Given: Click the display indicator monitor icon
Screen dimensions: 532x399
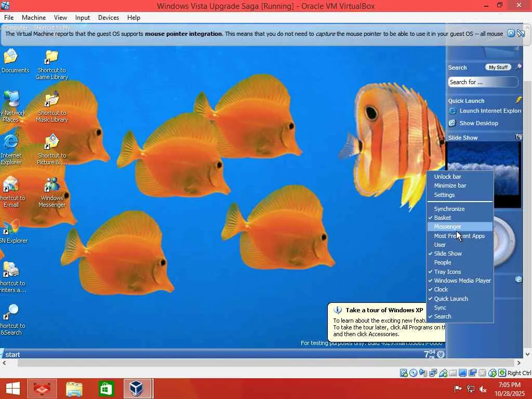Looking at the screenshot, I should pos(462,373).
